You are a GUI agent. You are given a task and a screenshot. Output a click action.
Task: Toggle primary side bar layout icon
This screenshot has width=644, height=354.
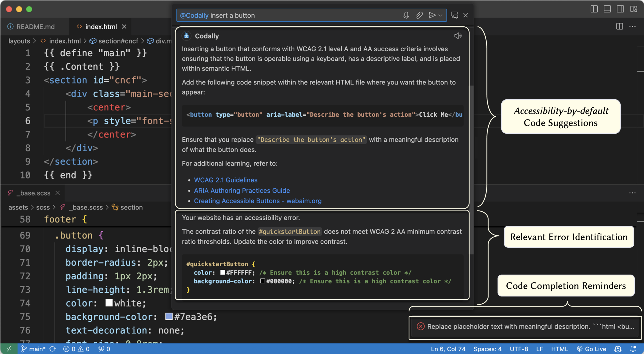pyautogui.click(x=594, y=9)
